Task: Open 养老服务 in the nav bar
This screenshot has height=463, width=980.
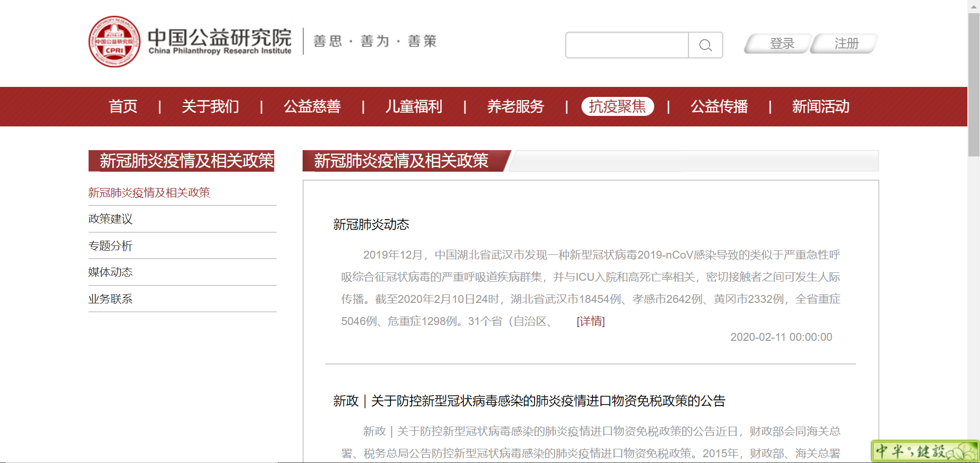Action: [x=516, y=106]
